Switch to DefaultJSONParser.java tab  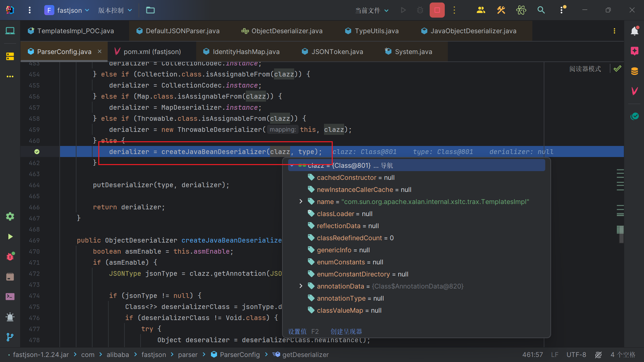[x=178, y=31]
